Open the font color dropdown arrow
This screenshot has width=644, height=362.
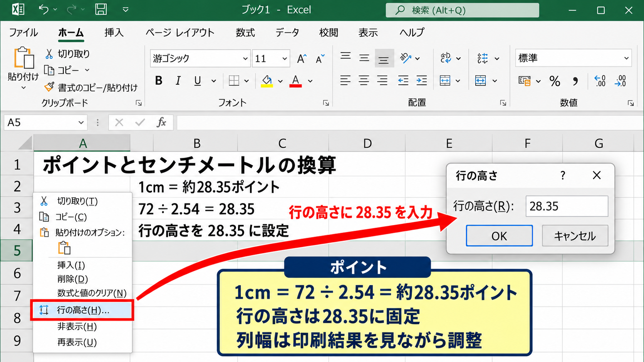point(310,81)
